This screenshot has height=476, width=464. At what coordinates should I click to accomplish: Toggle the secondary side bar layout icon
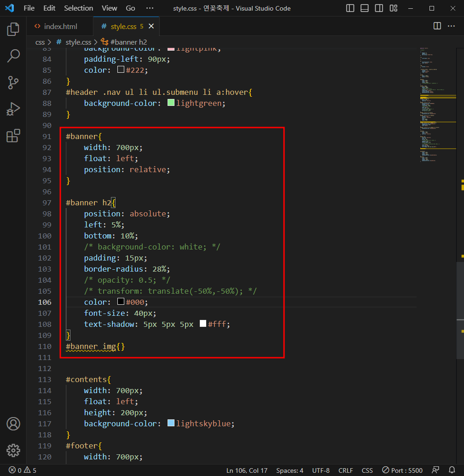click(x=379, y=8)
